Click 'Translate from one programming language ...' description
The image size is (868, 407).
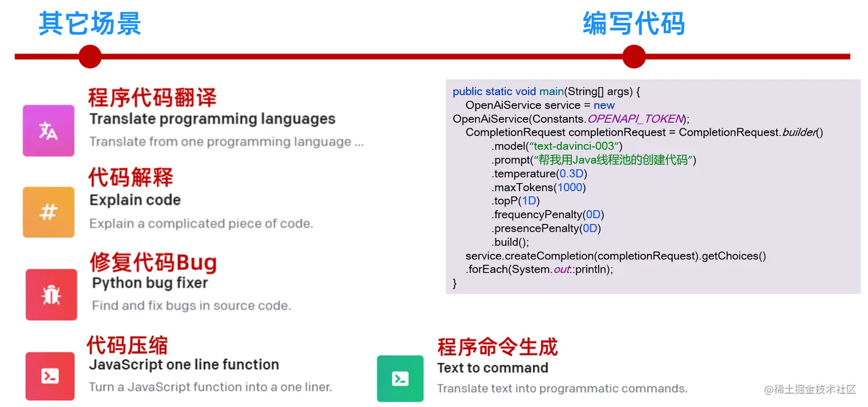tap(226, 142)
